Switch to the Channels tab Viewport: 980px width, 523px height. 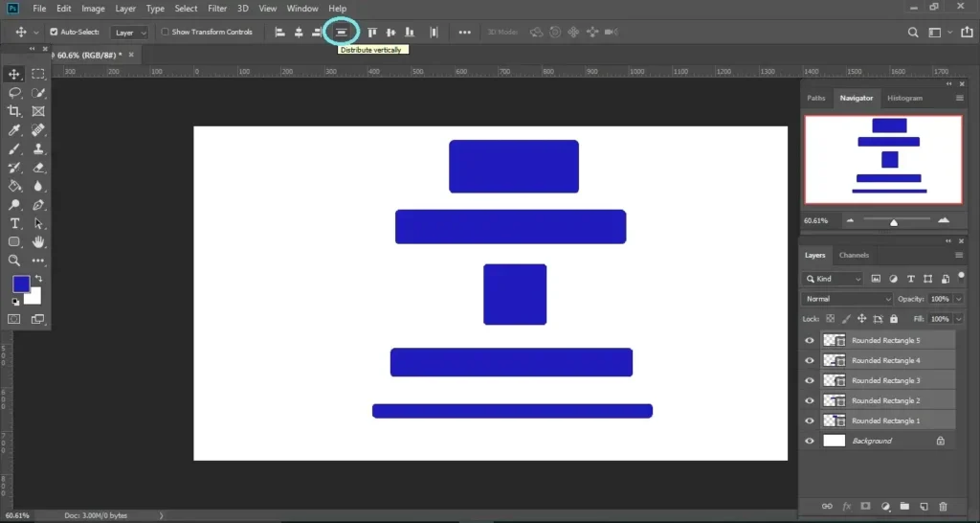[x=854, y=255]
